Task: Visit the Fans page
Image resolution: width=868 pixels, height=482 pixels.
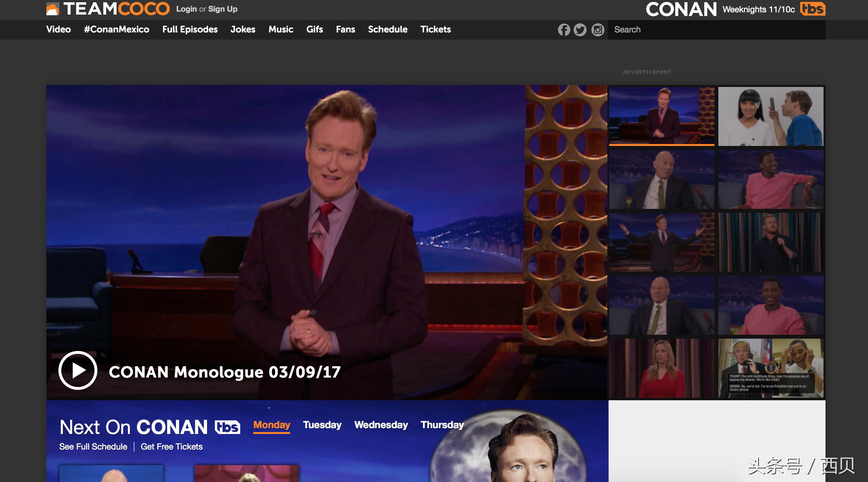Action: point(345,30)
